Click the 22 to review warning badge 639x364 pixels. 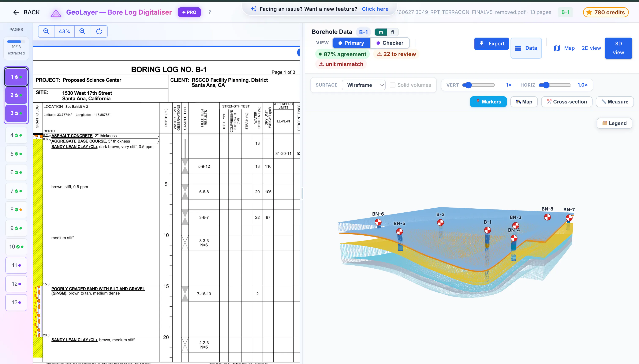(396, 54)
